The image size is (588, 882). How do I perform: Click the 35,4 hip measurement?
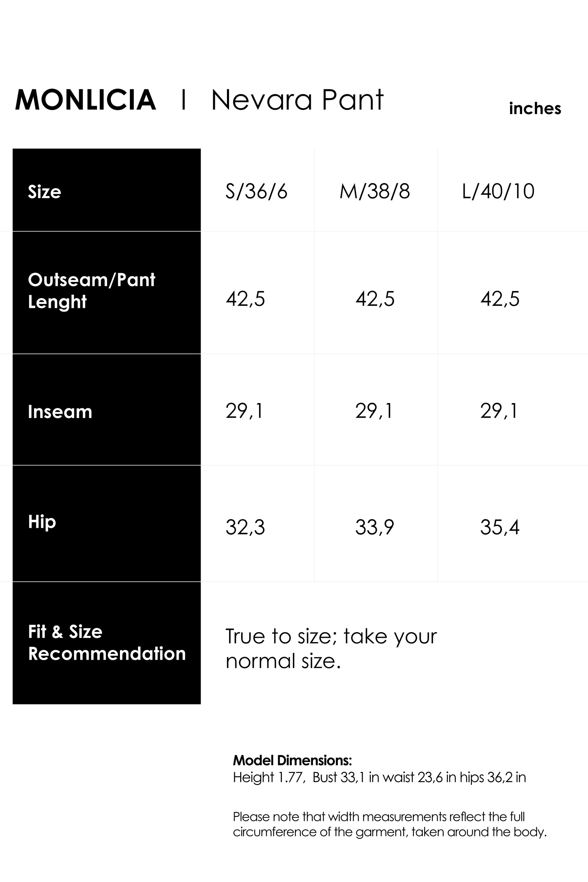pos(500,527)
